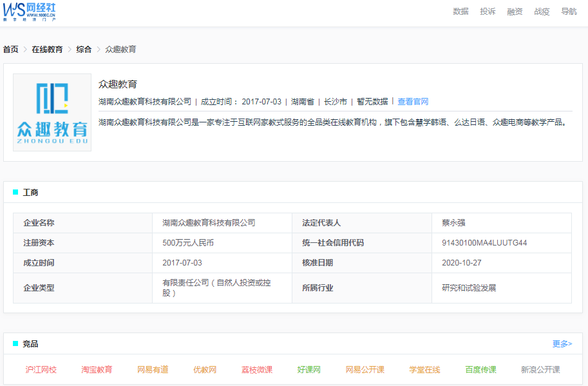Open the 更多> link in 竞品

coord(562,343)
